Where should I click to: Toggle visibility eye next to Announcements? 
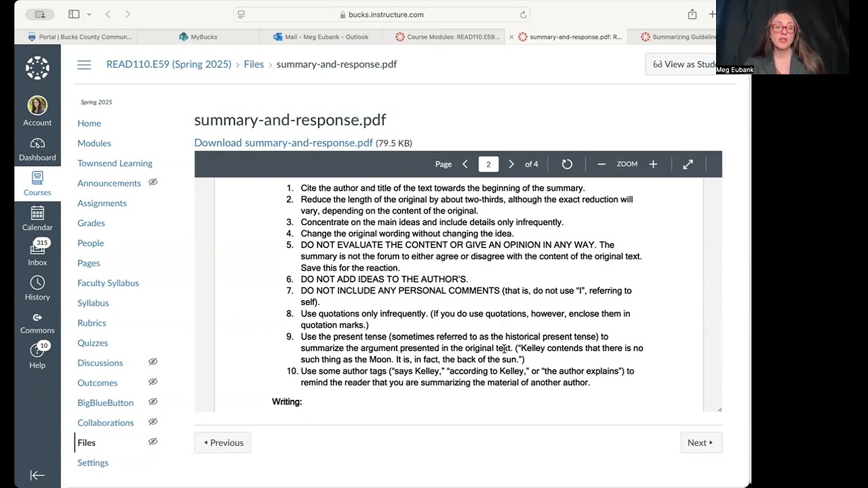tap(153, 182)
